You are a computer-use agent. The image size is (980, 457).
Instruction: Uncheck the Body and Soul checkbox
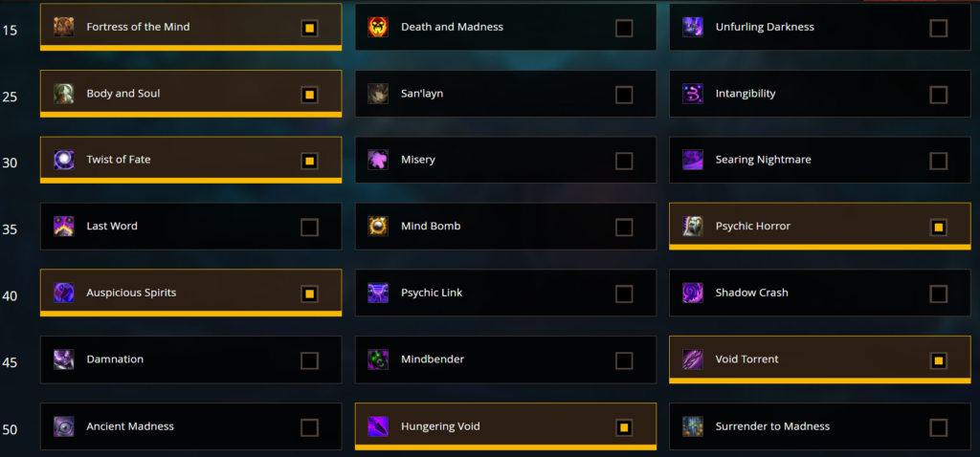(309, 95)
